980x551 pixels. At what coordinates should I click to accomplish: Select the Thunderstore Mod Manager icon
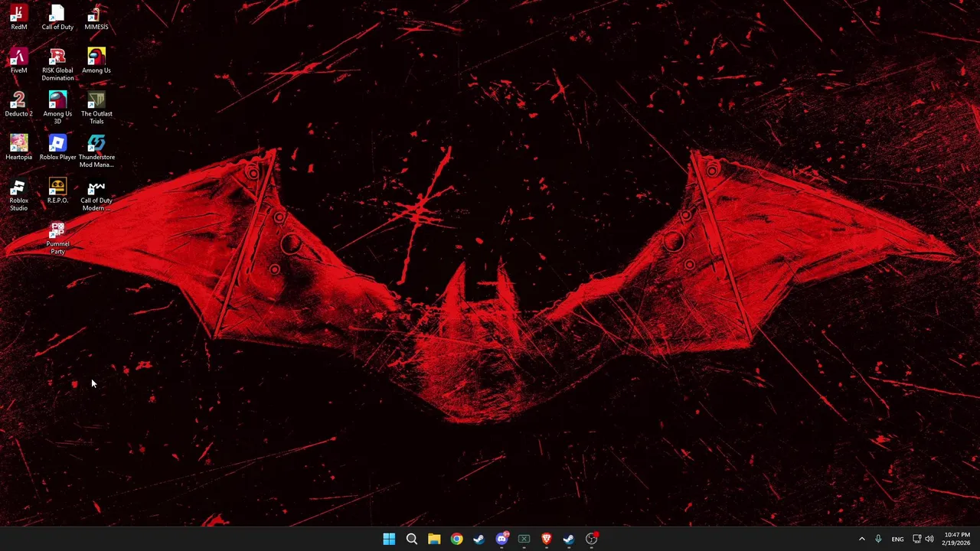(x=96, y=152)
